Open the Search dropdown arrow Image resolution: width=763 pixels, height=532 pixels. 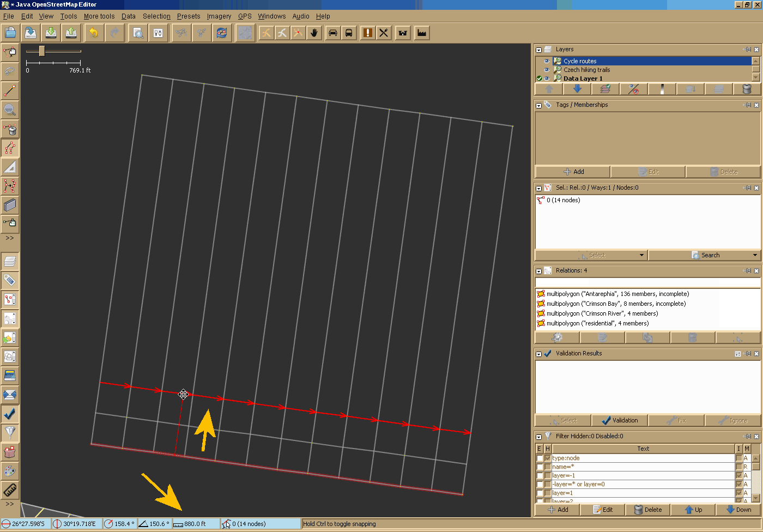coord(755,255)
